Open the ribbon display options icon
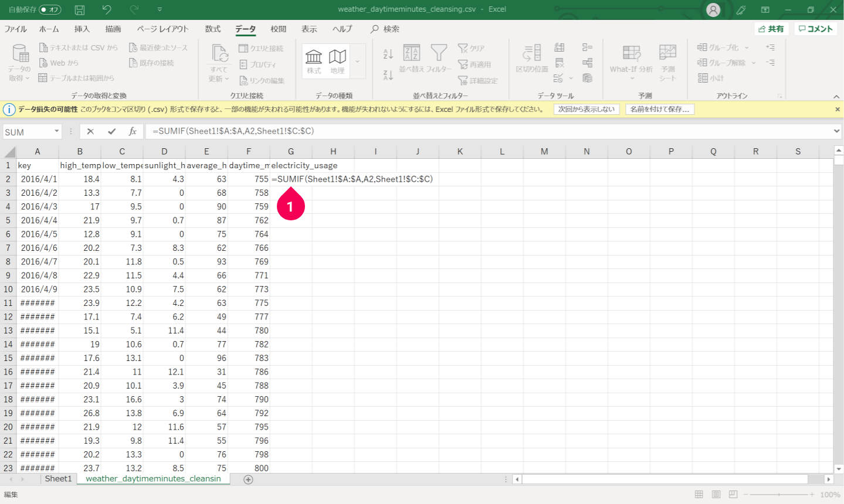 [765, 9]
